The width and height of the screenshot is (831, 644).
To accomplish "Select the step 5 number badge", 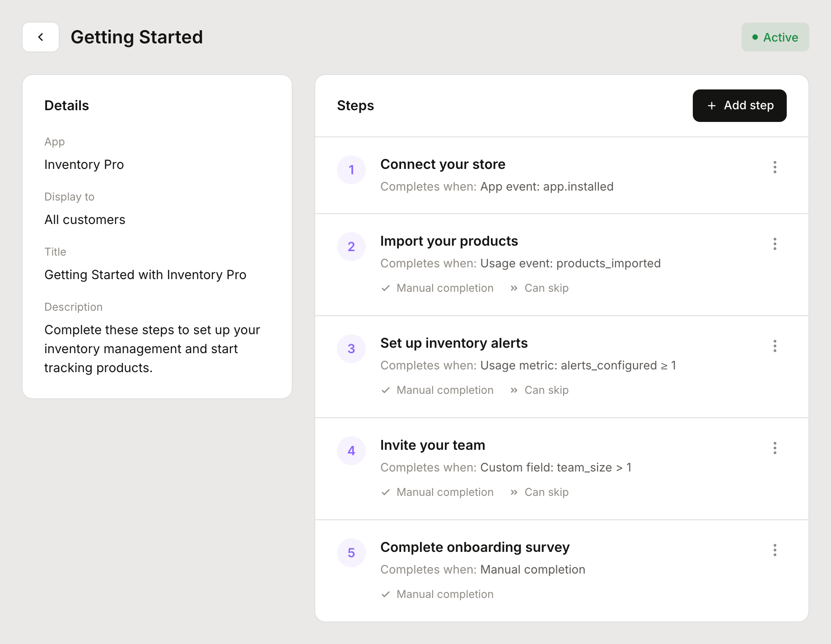I will [351, 553].
